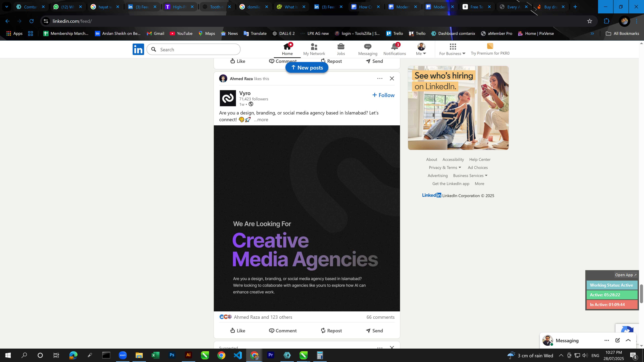
Task: Open the About footer link
Action: 432,159
